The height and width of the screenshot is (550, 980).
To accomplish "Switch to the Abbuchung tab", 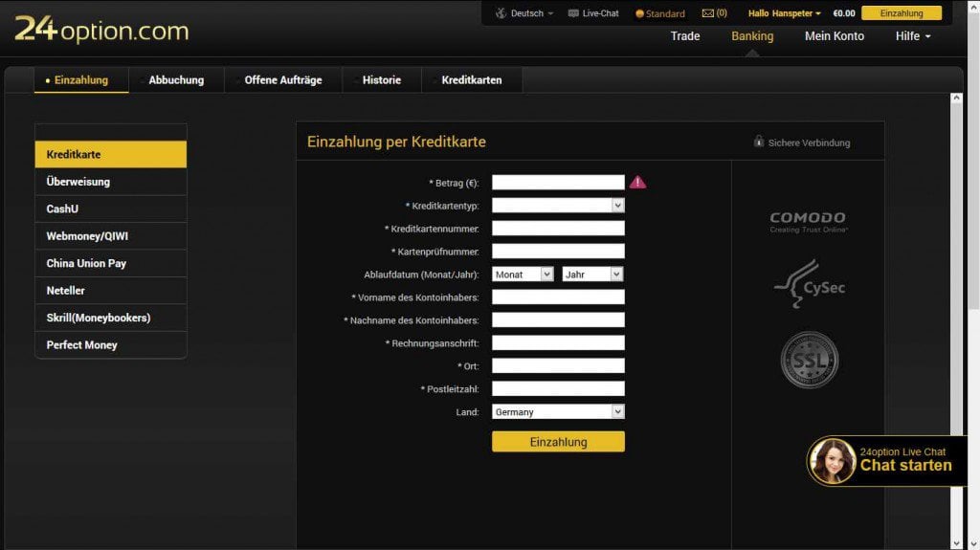I will [176, 80].
